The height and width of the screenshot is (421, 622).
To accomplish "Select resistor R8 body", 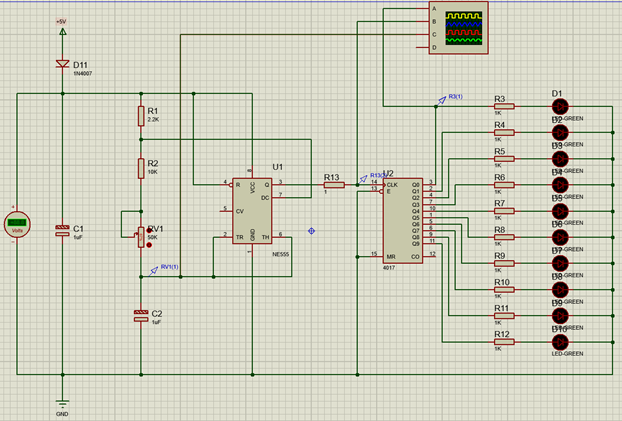I will pos(499,237).
